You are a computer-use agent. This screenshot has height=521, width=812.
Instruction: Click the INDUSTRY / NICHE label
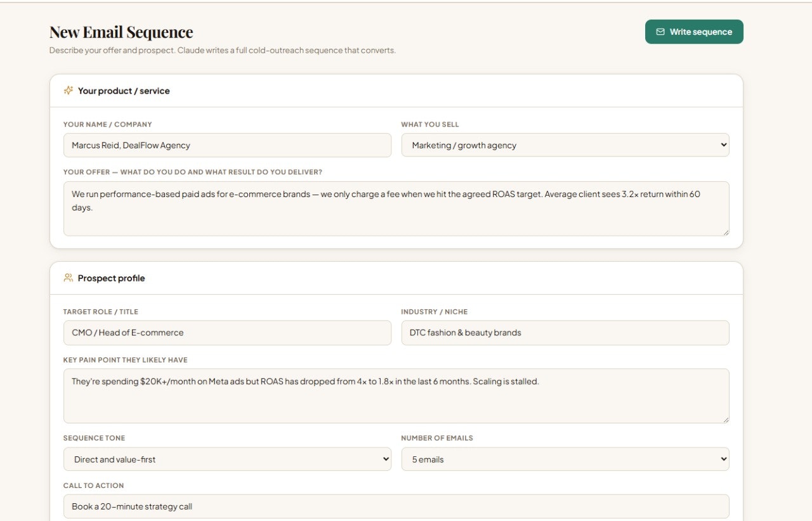(435, 312)
